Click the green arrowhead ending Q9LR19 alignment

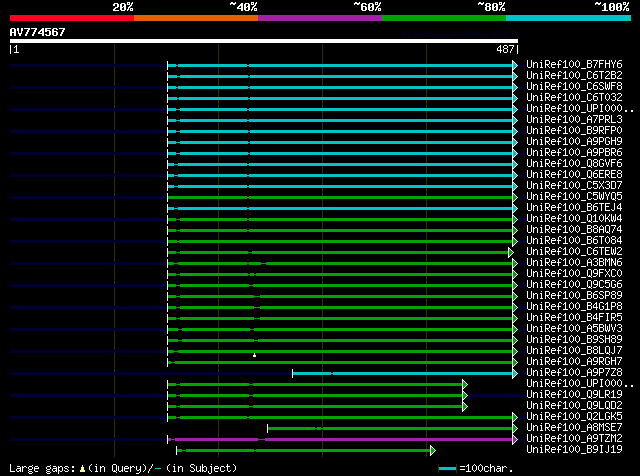click(x=465, y=396)
